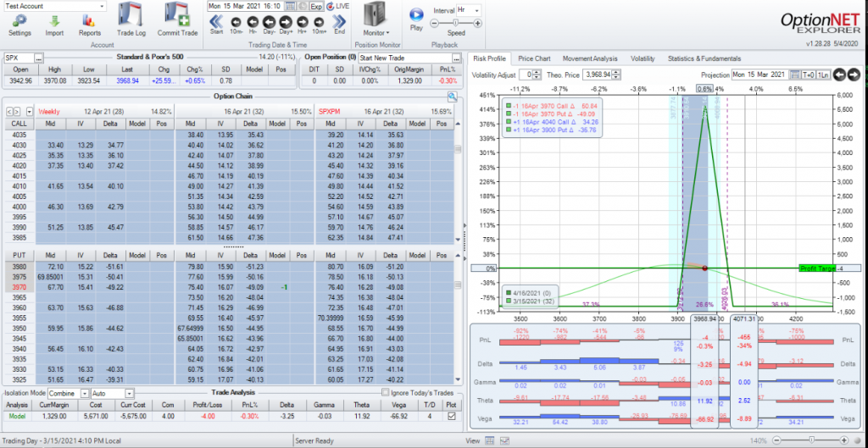This screenshot has height=448, width=868.
Task: Click the Exp expiration button
Action: (x=316, y=6)
